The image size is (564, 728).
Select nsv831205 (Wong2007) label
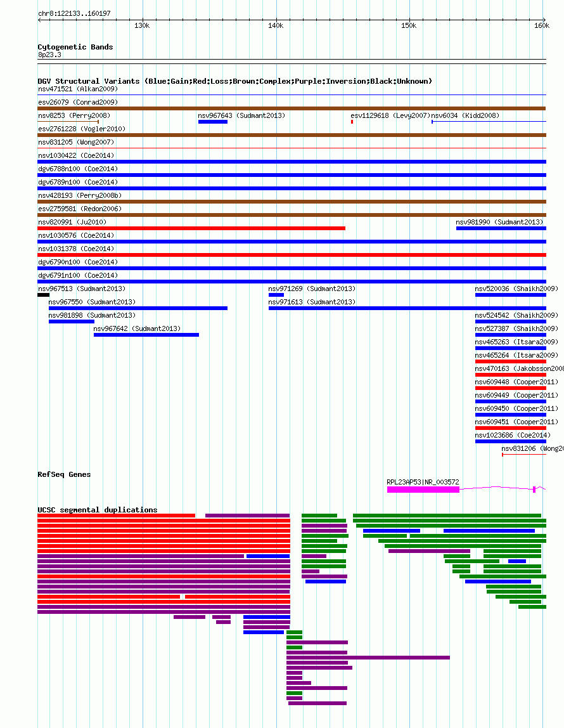pyautogui.click(x=76, y=142)
